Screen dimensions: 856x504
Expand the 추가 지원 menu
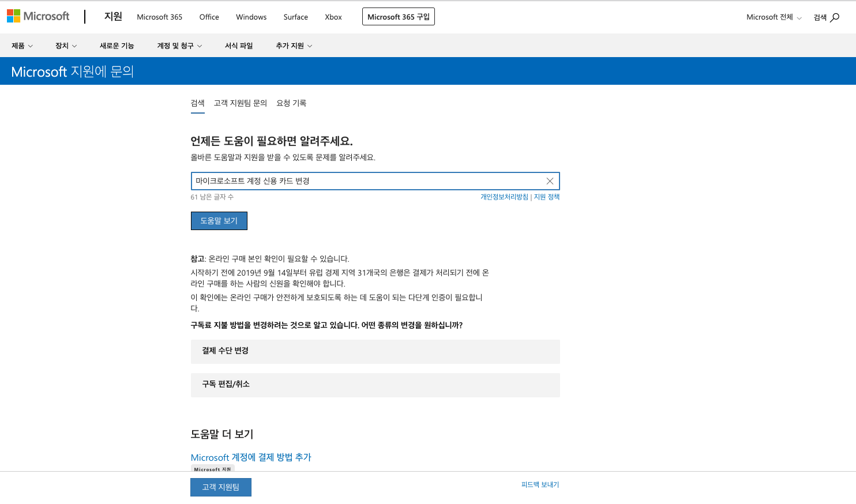[x=294, y=46]
